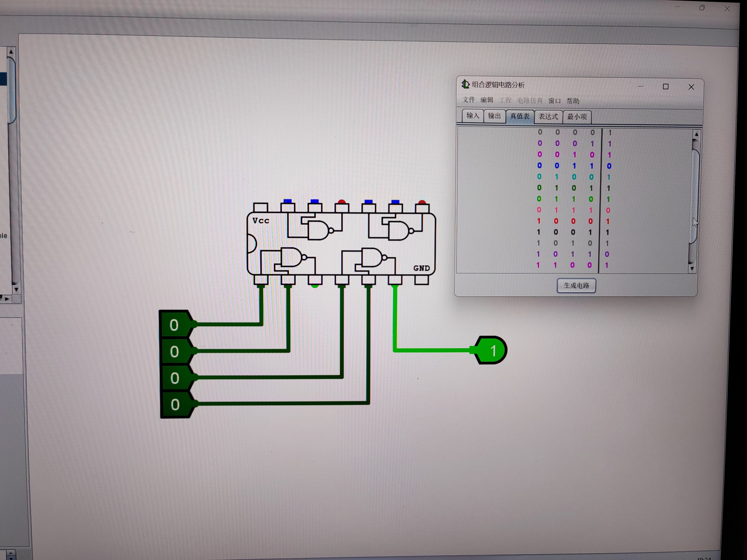This screenshot has width=747, height=560.
Task: Open the 文件 menu
Action: 468,100
